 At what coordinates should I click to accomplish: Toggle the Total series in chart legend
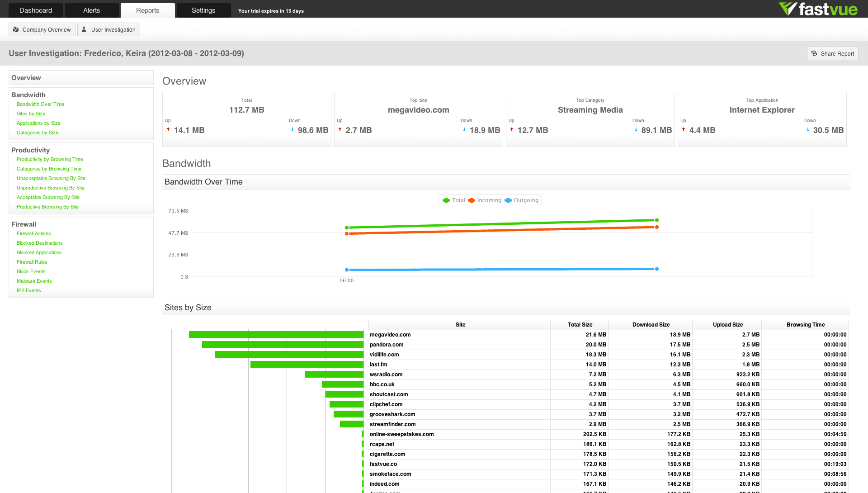pos(454,200)
